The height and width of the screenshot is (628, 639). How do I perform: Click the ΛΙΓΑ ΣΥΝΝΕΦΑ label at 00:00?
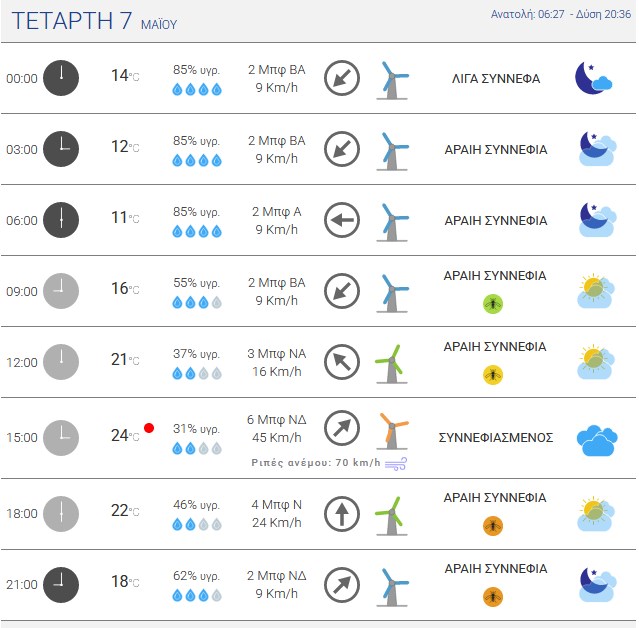(496, 79)
